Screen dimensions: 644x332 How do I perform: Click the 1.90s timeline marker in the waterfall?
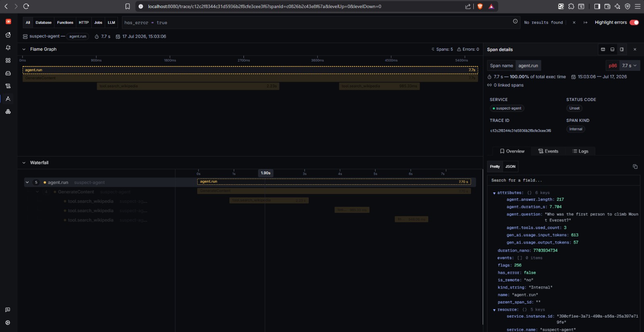coord(265,173)
